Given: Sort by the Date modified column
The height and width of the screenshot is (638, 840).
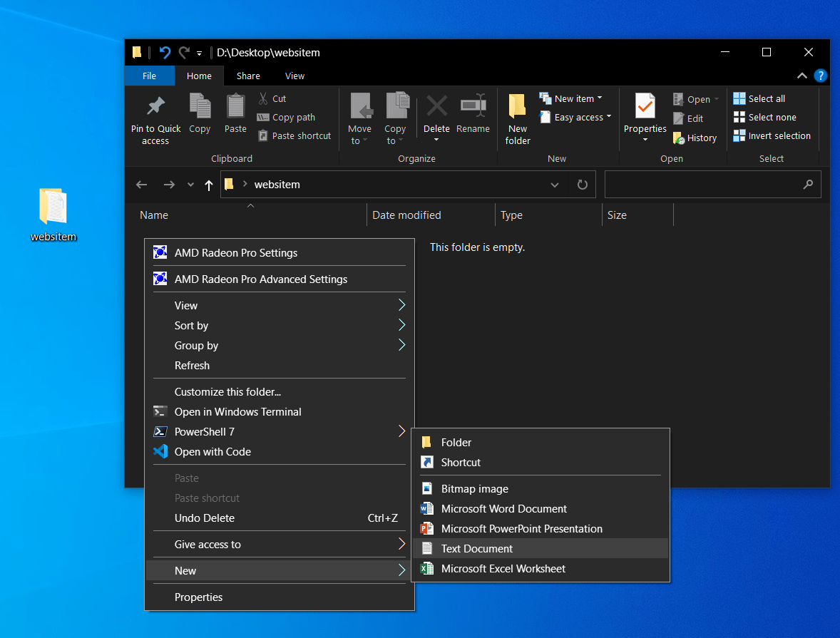Looking at the screenshot, I should [406, 215].
